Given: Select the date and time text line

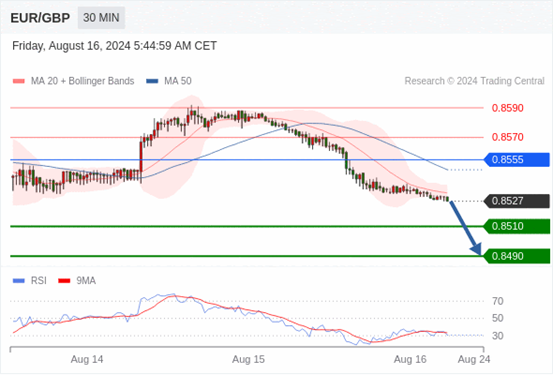Looking at the screenshot, I should tap(114, 46).
